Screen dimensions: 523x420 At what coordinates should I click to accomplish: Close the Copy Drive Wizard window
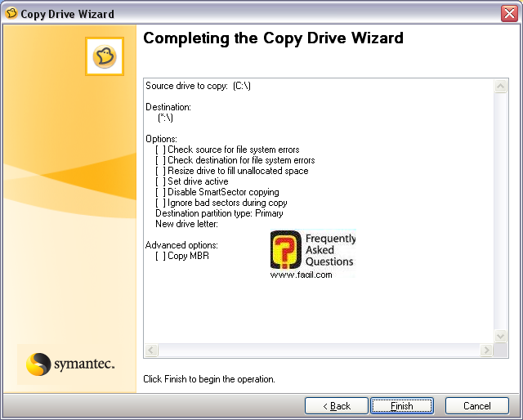coord(508,14)
